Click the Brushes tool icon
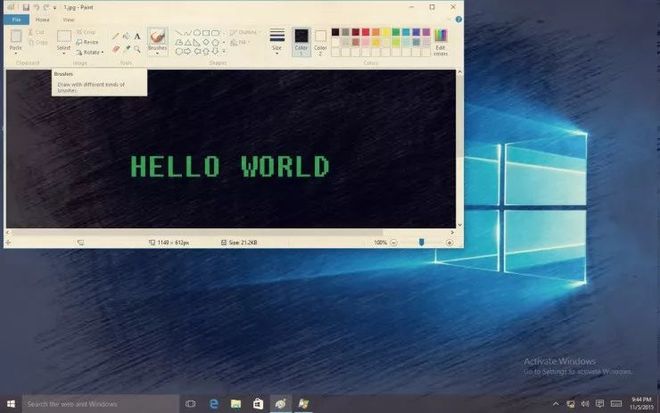This screenshot has height=413, width=660. [x=157, y=36]
